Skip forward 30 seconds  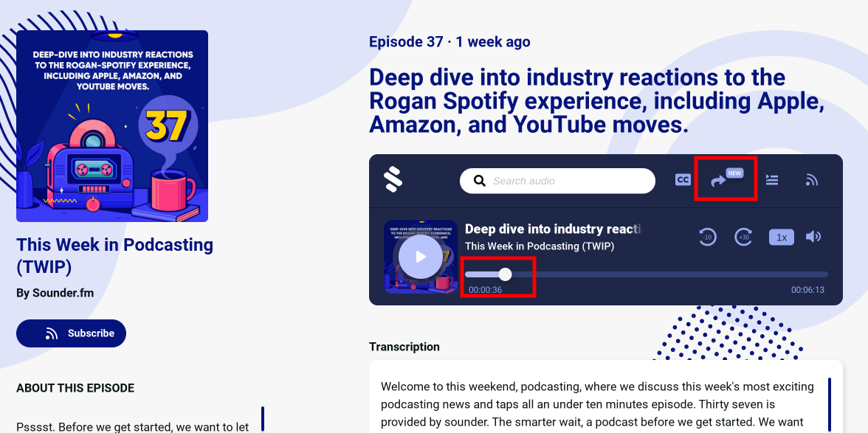(743, 237)
